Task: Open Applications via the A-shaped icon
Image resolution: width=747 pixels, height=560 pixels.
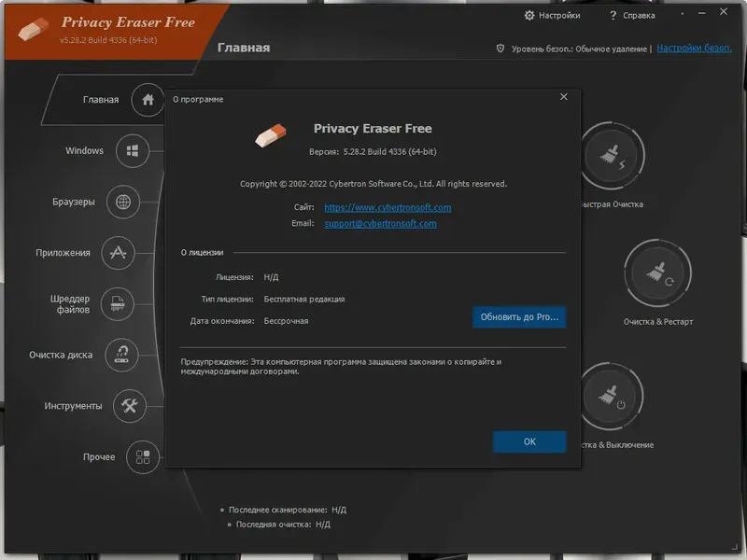Action: point(118,253)
